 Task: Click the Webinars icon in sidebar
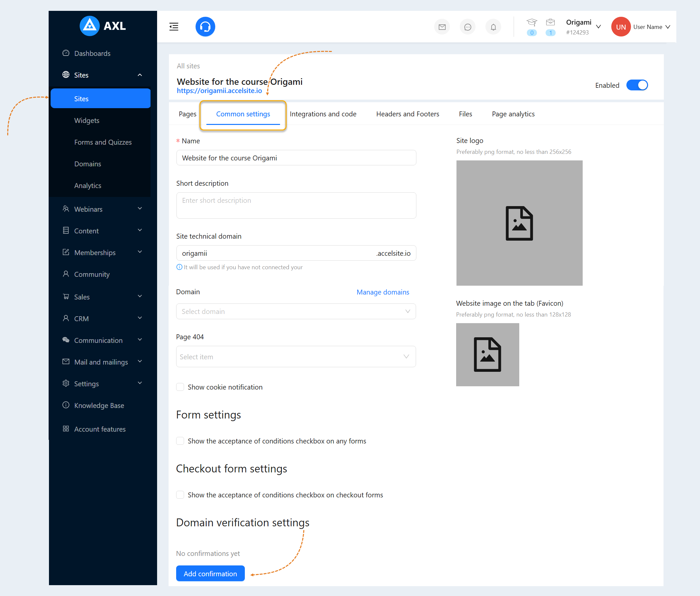pos(66,209)
